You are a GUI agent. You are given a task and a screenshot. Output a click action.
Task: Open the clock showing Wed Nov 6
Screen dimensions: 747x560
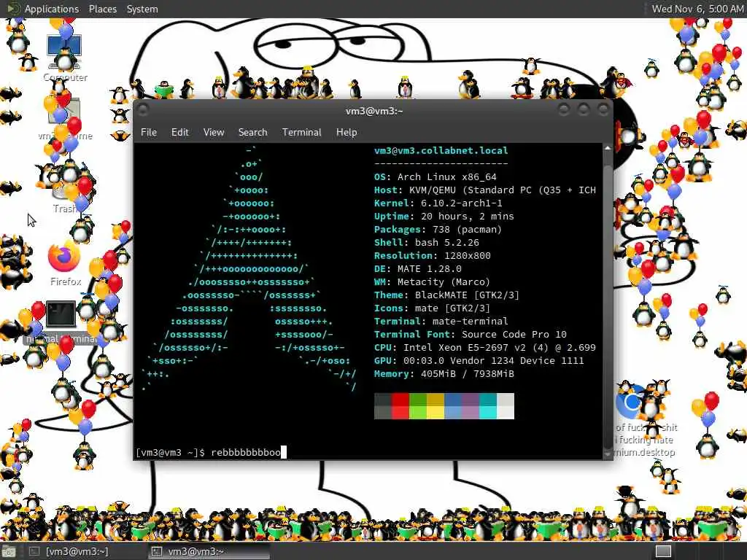click(697, 9)
